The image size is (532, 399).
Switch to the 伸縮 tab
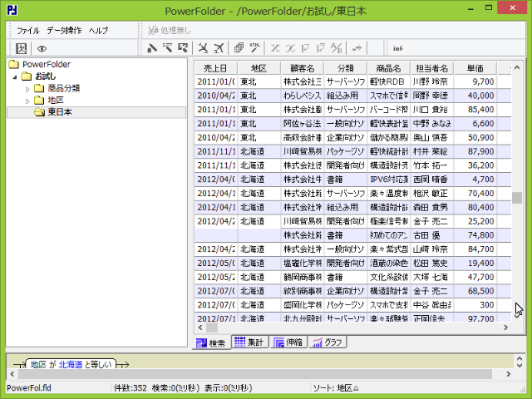288,342
